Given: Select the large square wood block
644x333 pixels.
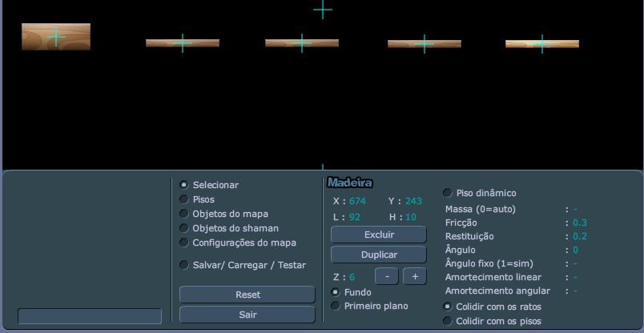Looking at the screenshot, I should pyautogui.click(x=56, y=37).
